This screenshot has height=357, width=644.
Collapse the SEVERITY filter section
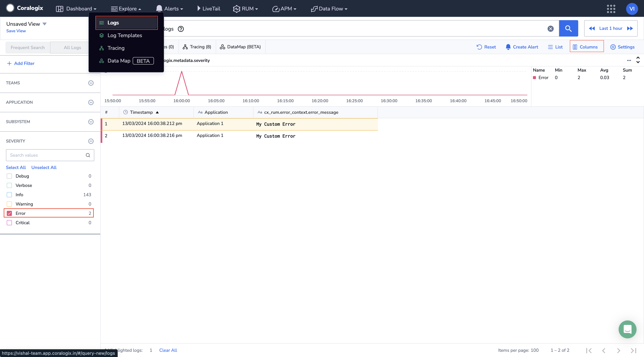[91, 141]
